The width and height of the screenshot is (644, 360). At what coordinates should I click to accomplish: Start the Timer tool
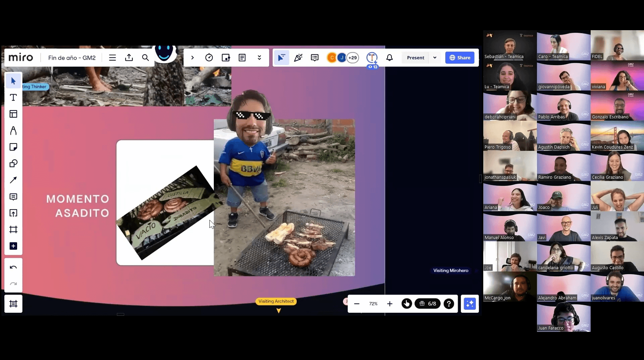pos(209,58)
